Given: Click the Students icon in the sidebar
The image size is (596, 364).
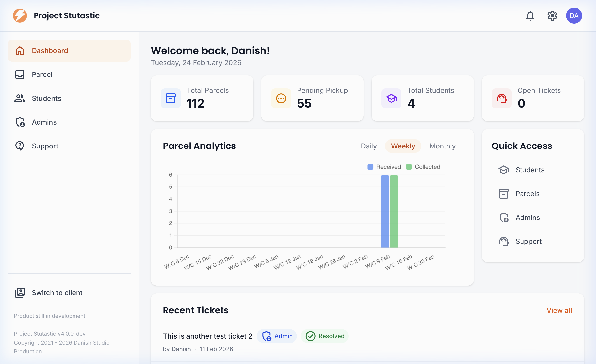Looking at the screenshot, I should [20, 98].
